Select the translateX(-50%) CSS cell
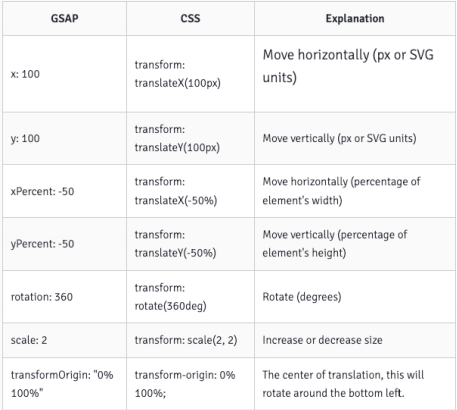The image size is (457, 410). tap(190, 191)
